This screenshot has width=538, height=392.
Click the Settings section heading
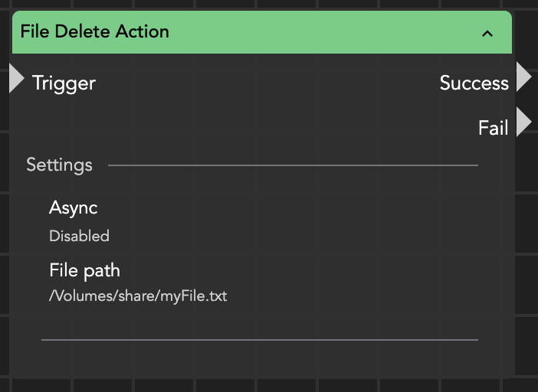point(59,165)
